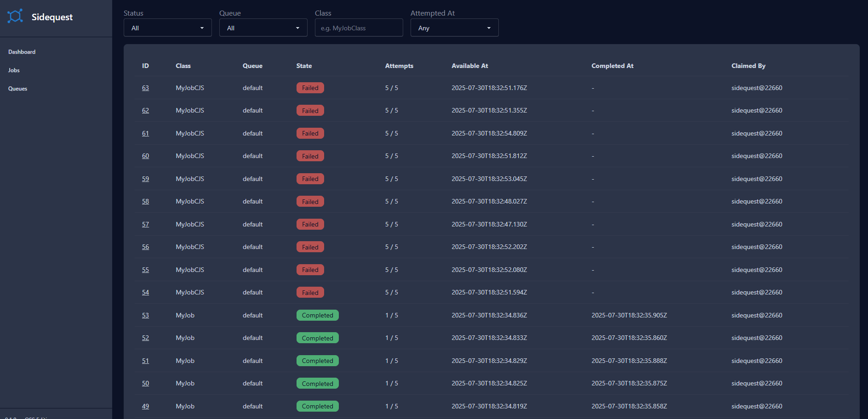This screenshot has height=419, width=868.
Task: Click the Failed badge for job 63
Action: (x=310, y=88)
